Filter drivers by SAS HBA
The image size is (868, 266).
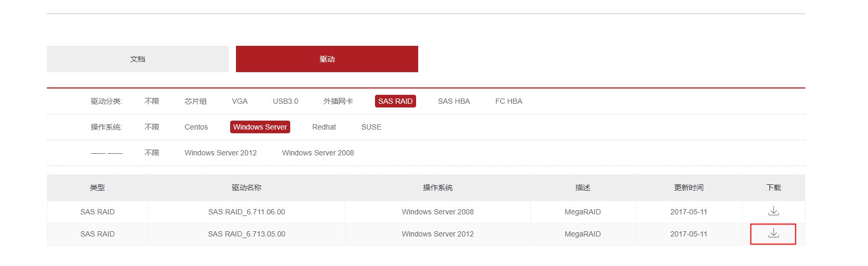[x=454, y=101]
